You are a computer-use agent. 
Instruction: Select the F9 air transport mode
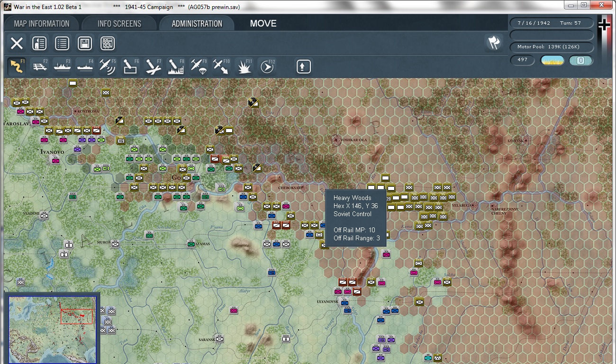[199, 66]
